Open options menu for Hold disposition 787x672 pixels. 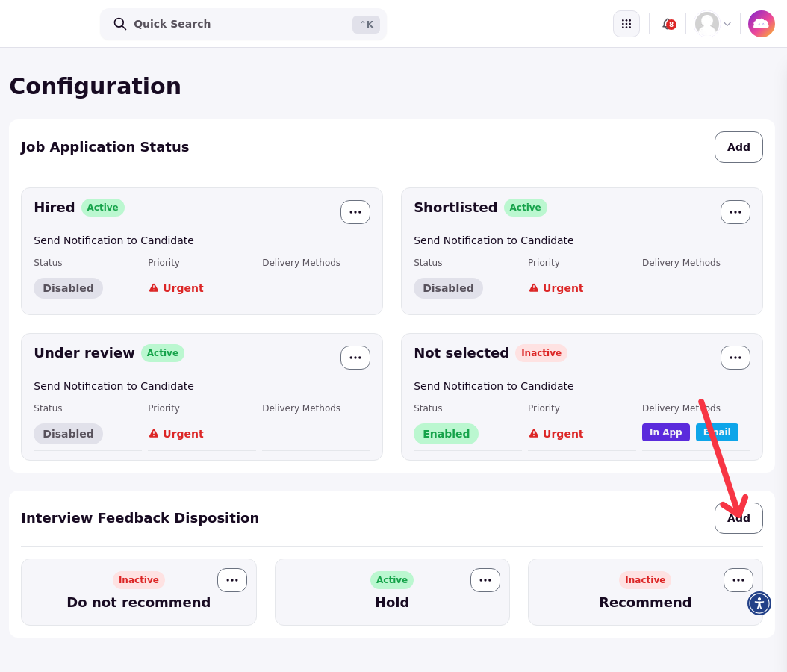(x=485, y=580)
